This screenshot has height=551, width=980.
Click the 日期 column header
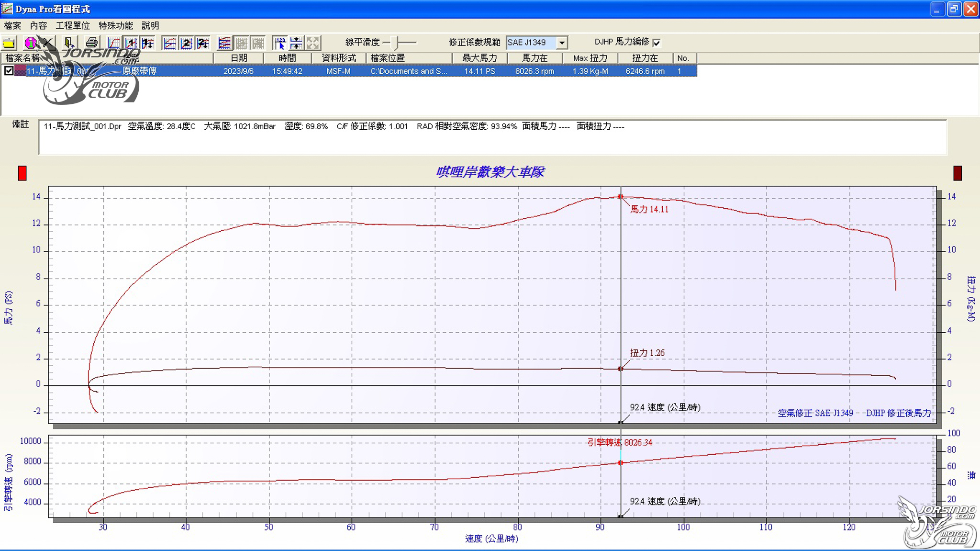pyautogui.click(x=239, y=58)
